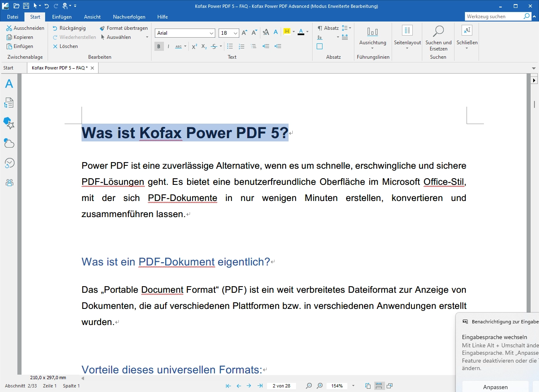Expand the highlight color dropdown arrow

[294, 32]
